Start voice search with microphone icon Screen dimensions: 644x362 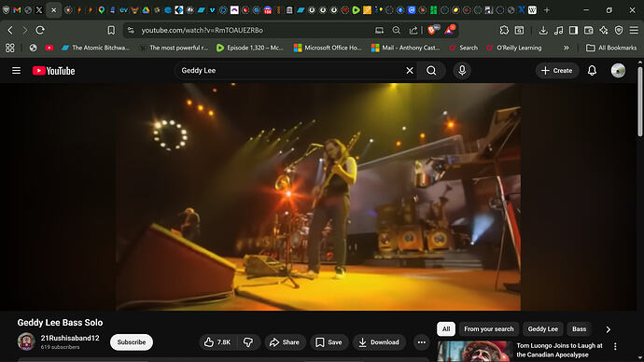coord(462,71)
